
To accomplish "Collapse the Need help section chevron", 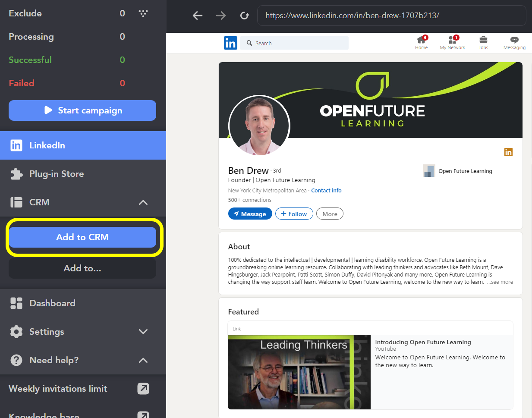I will 143,360.
